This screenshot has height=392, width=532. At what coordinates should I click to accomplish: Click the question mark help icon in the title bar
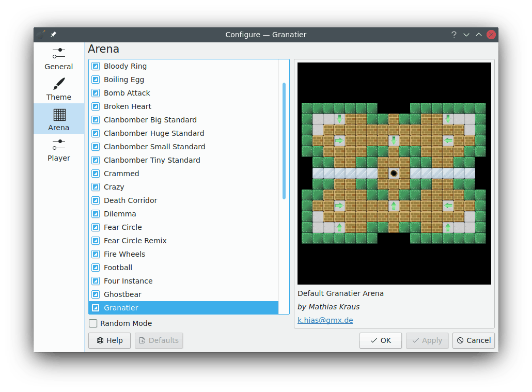[x=453, y=35]
